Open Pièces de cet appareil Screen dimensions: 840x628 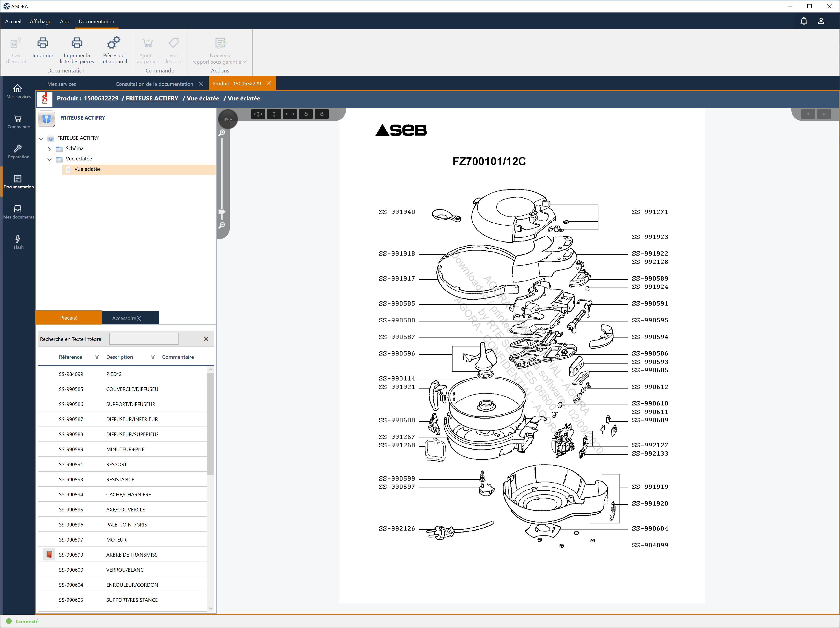[114, 51]
